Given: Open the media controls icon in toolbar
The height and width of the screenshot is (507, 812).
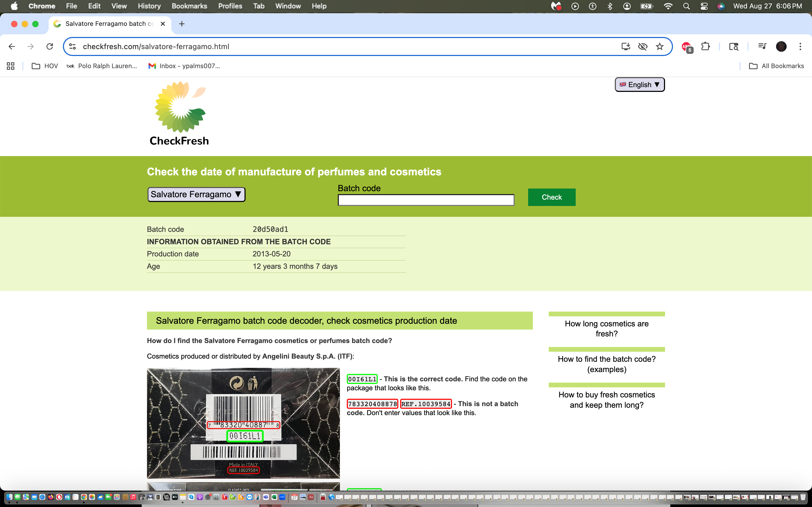Looking at the screenshot, I should pyautogui.click(x=762, y=47).
